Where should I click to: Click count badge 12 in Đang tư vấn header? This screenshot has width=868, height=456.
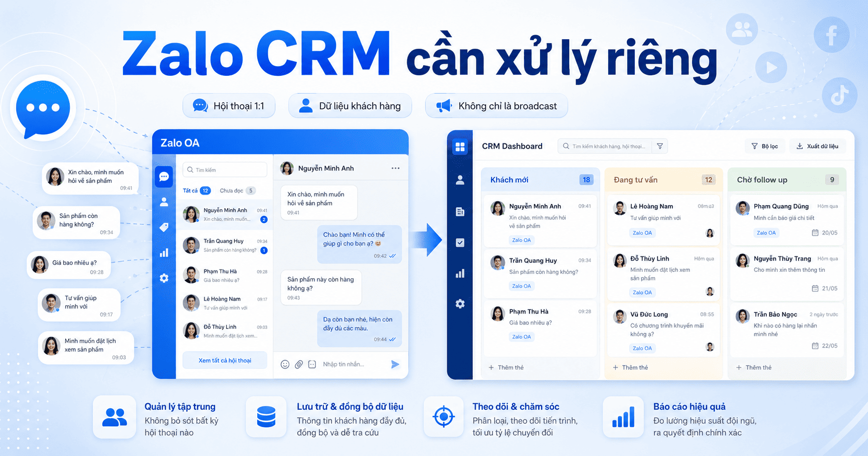708,180
